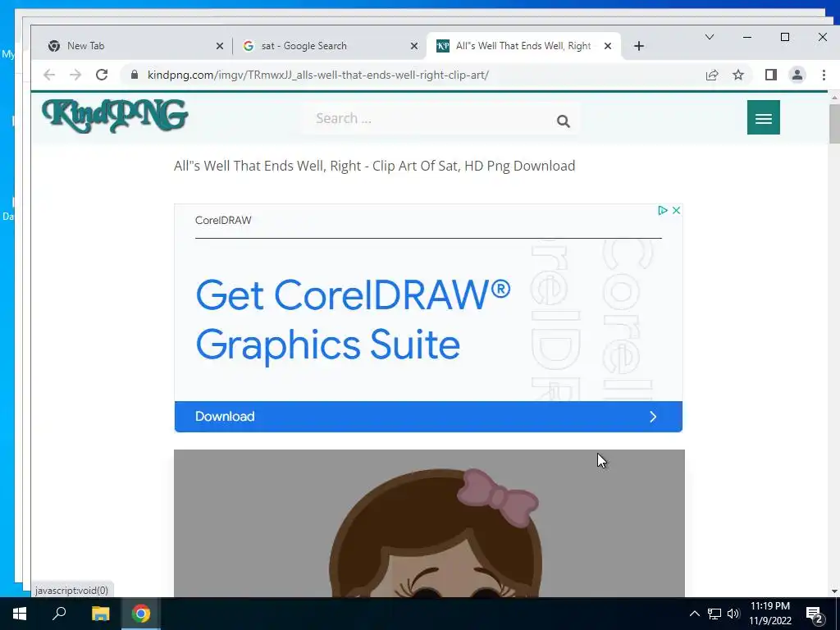840x630 pixels.
Task: Click the page title heading text
Action: (x=374, y=166)
